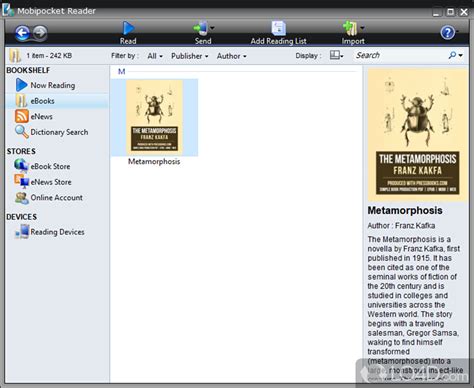This screenshot has height=388, width=474.
Task: Open Online Account
Action: tap(57, 198)
